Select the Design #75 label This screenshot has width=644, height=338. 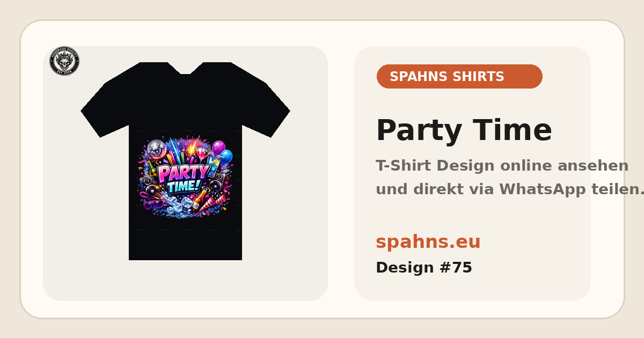(424, 268)
